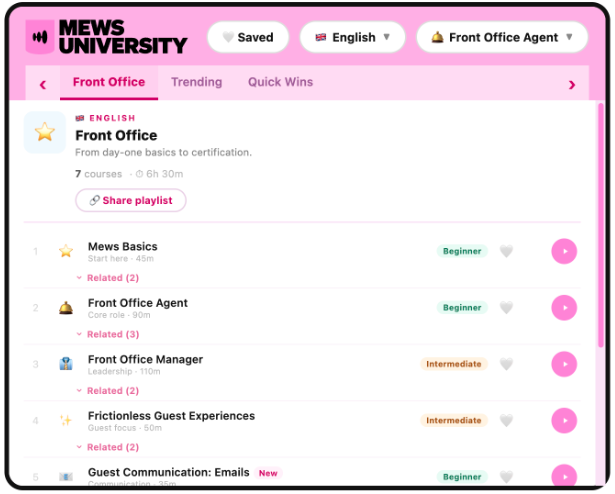Screen dimensions: 615x494
Task: Go to previous playlist tabs with left chevron
Action: 43,84
